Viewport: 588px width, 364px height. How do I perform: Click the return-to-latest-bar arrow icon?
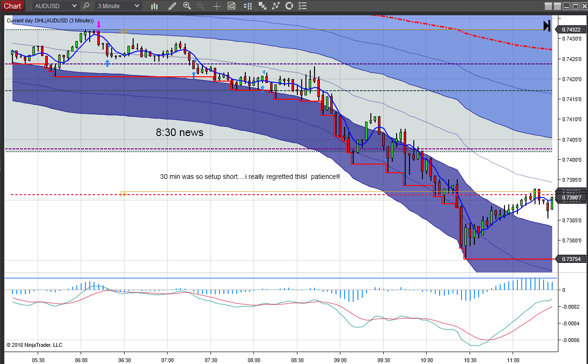pyautogui.click(x=547, y=26)
